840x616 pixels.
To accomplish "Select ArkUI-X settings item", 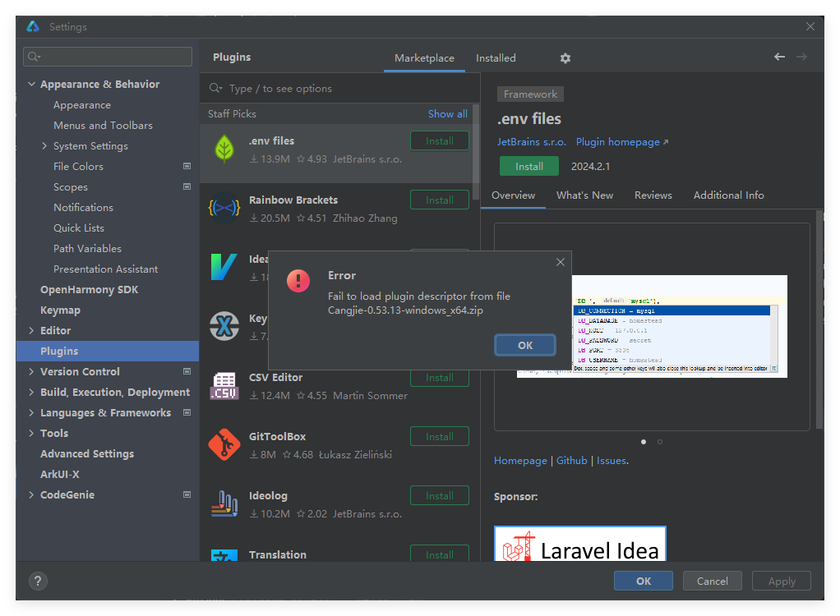I will click(60, 474).
